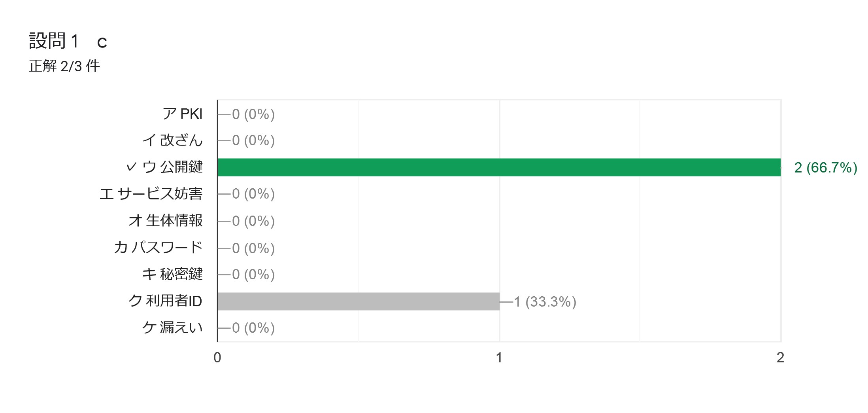Click the 2 (66.7%) value label
This screenshot has width=868, height=413.
826,168
